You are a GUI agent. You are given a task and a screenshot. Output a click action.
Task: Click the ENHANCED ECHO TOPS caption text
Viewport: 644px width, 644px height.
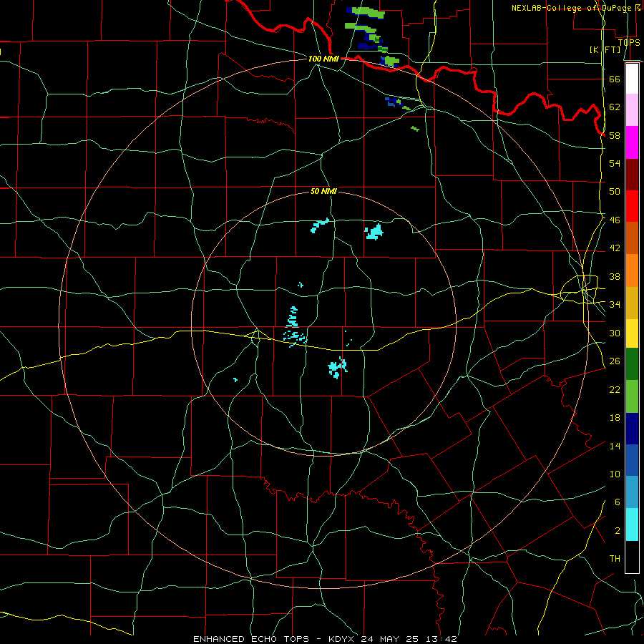[250, 639]
